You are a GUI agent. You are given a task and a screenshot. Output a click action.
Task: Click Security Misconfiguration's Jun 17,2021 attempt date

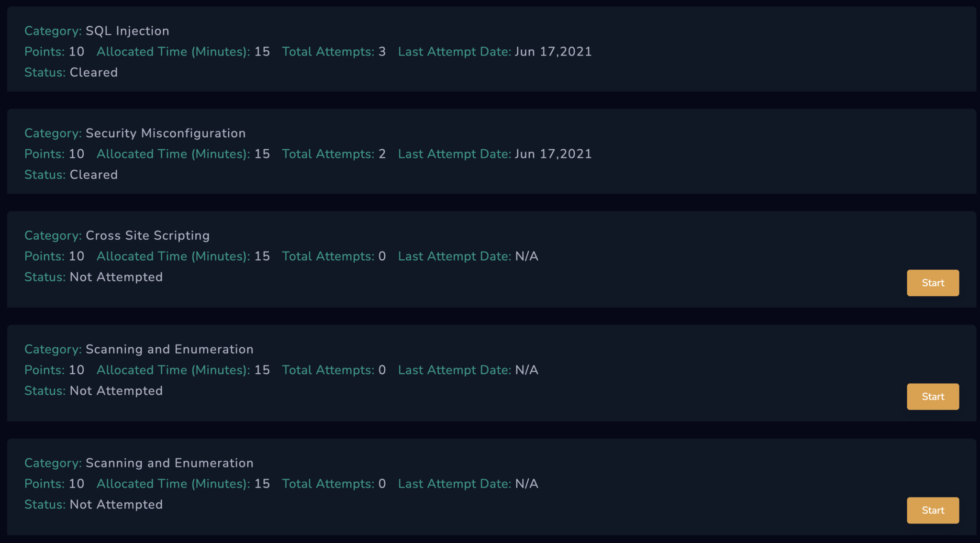553,154
